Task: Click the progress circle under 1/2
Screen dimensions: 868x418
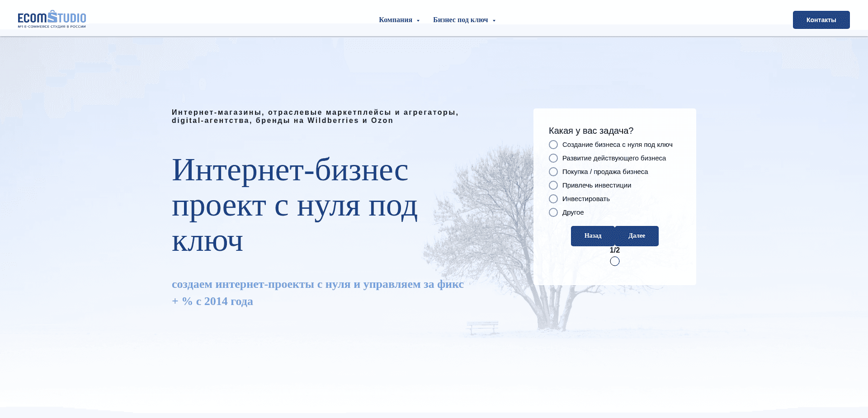Action: (615, 261)
